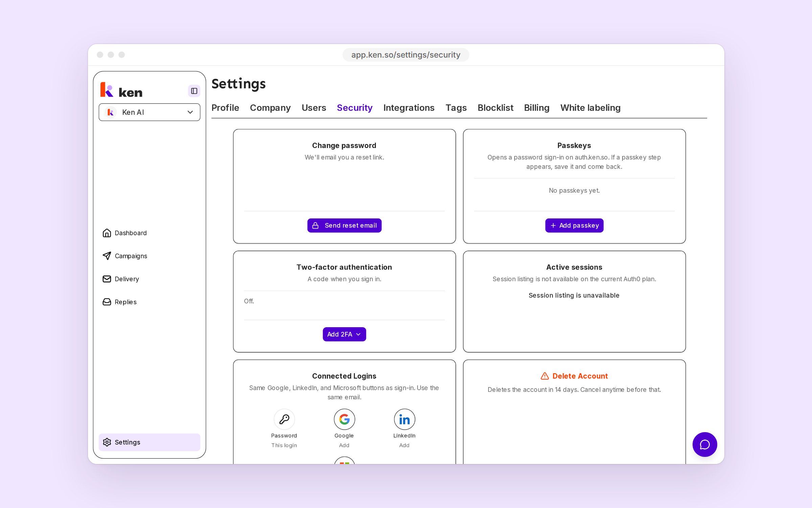Send the password reset email
The height and width of the screenshot is (508, 812).
pyautogui.click(x=344, y=226)
